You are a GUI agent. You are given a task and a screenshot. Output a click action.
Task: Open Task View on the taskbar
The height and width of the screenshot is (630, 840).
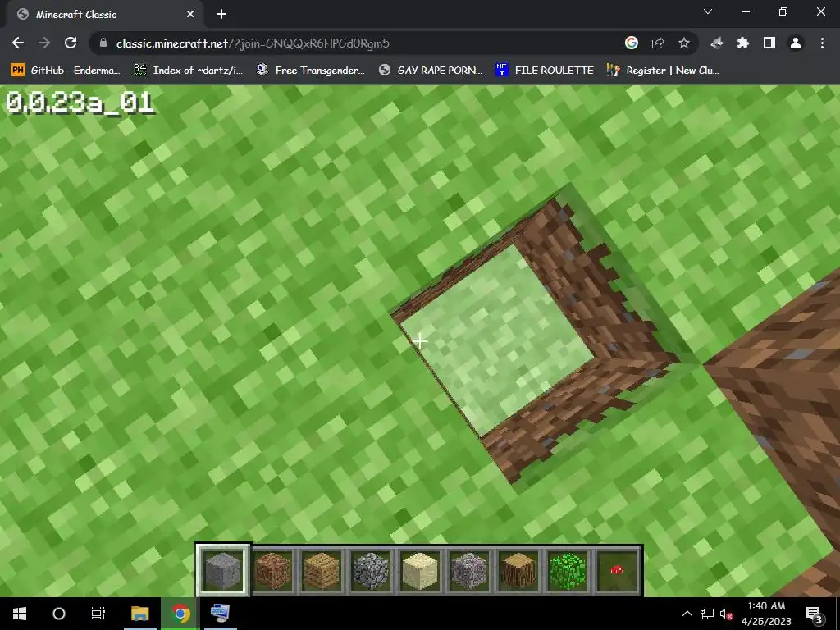(x=98, y=614)
